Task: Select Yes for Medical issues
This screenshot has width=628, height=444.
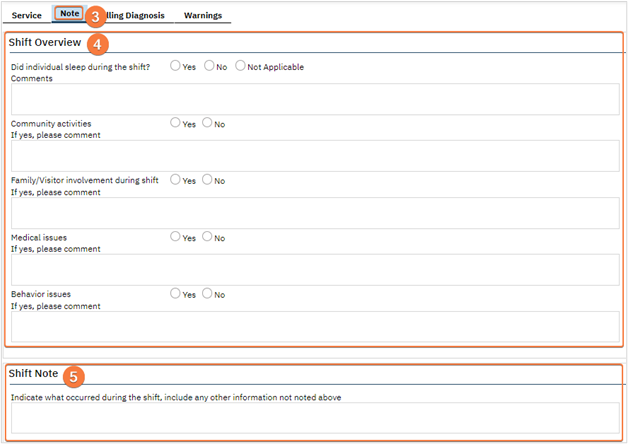Action: click(175, 237)
